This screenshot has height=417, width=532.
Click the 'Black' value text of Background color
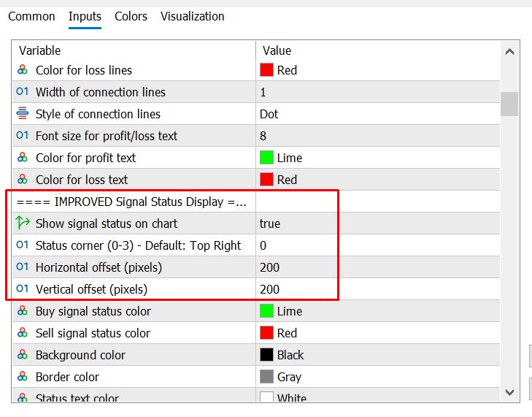[290, 355]
